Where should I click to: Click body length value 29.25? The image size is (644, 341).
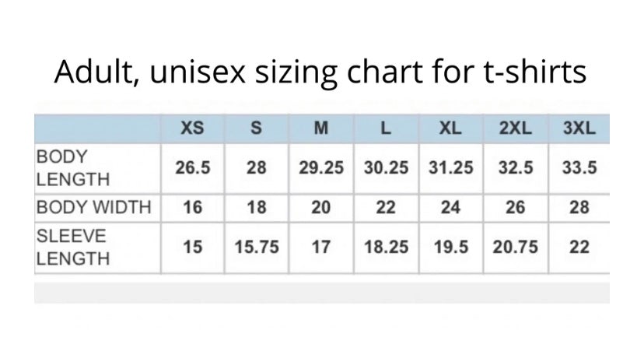(321, 168)
